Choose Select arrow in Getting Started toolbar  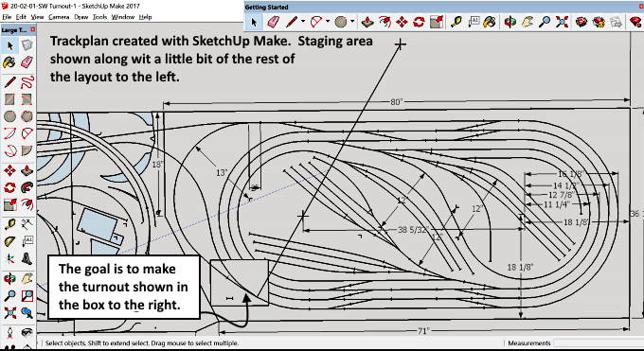[x=254, y=22]
